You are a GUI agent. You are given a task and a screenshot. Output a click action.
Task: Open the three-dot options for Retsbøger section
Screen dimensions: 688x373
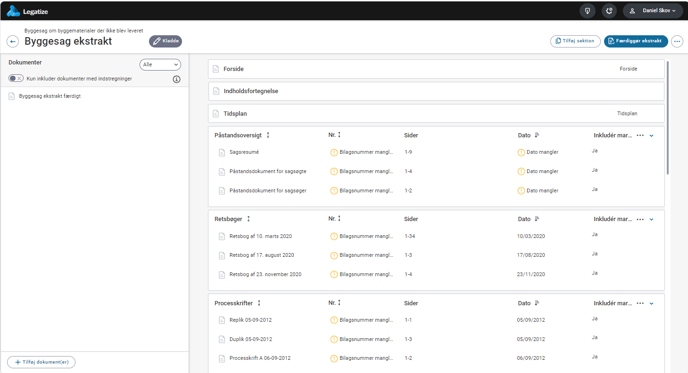tap(640, 219)
